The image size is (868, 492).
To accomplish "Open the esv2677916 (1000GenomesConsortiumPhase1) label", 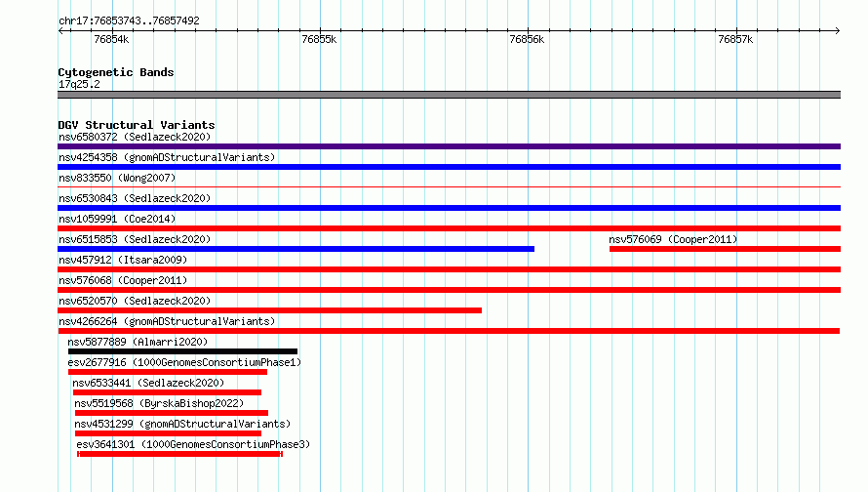I will point(184,362).
